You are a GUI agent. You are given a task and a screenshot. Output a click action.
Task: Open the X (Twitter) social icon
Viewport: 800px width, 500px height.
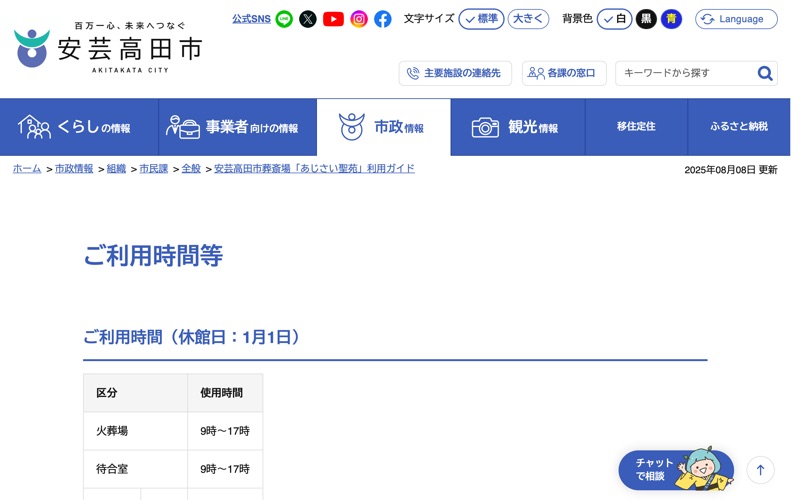[308, 19]
